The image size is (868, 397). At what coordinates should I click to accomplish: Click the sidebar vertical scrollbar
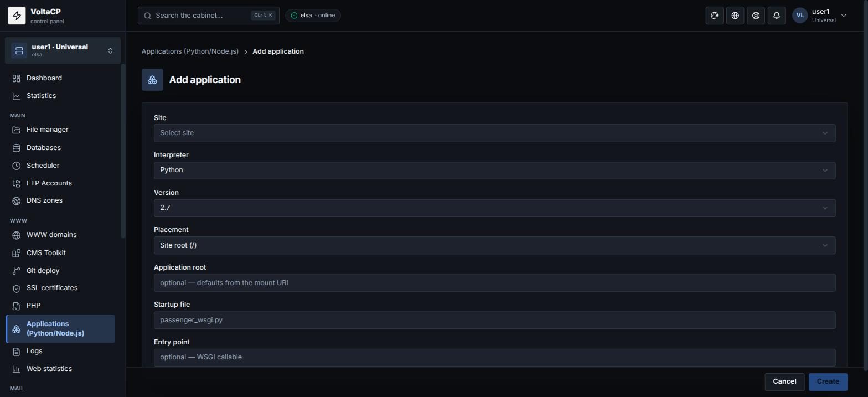pos(123,152)
